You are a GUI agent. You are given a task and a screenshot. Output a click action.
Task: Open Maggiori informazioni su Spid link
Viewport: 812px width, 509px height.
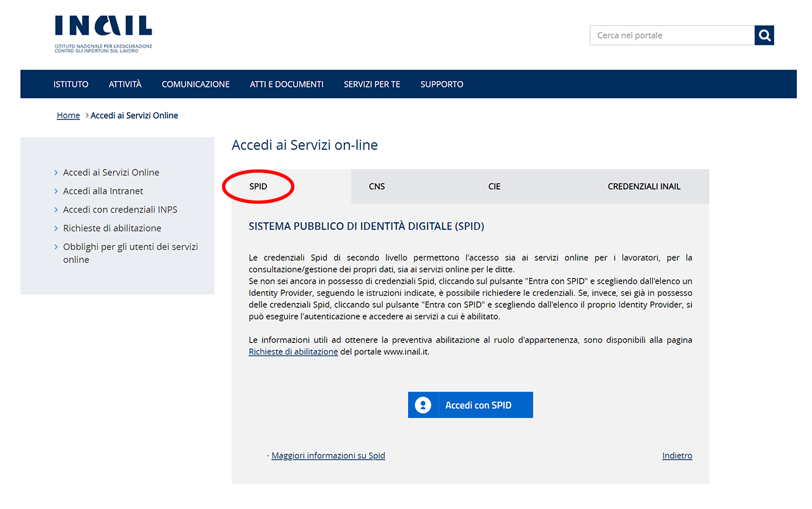328,456
